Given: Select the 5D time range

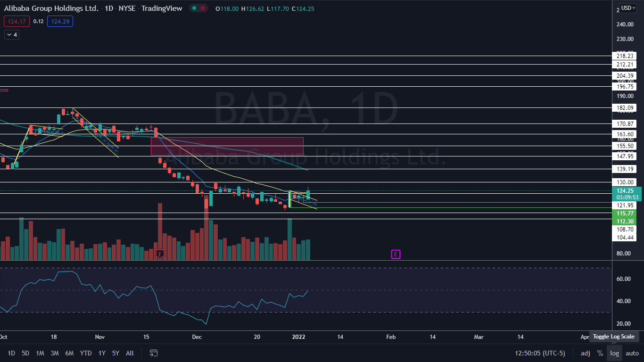Looking at the screenshot, I should click(x=25, y=353).
